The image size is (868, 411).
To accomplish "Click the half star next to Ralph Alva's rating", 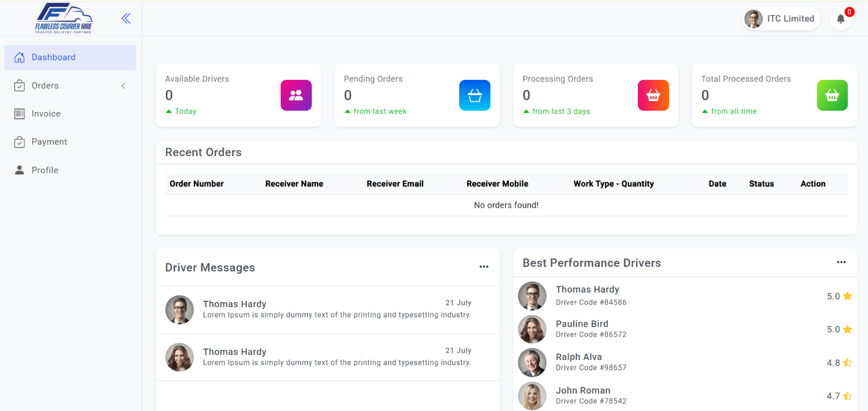I will pyautogui.click(x=847, y=363).
